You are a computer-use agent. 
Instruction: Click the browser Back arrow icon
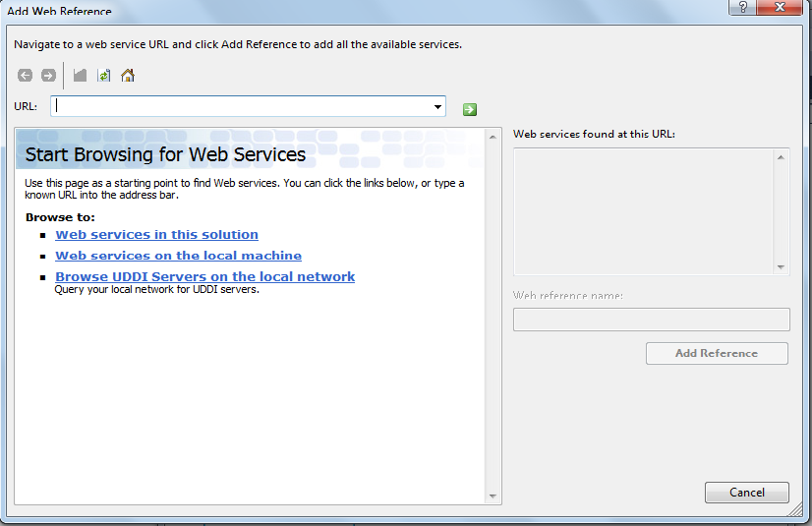tap(25, 76)
